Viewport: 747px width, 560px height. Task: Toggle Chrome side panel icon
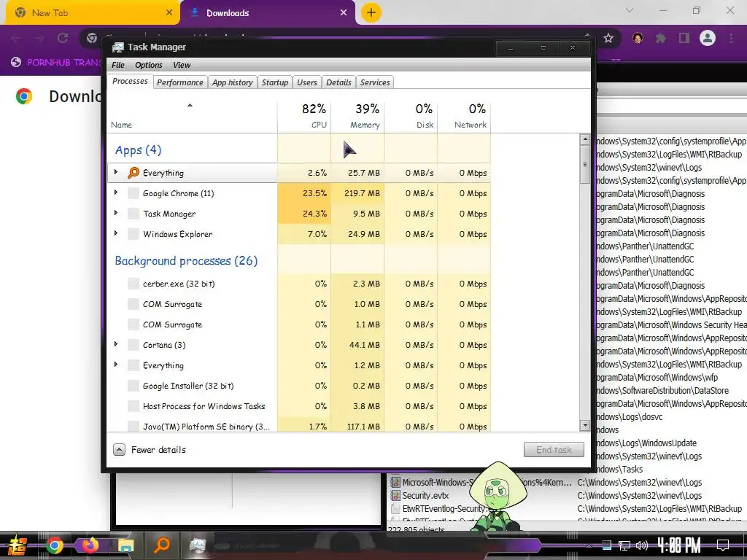click(x=684, y=38)
